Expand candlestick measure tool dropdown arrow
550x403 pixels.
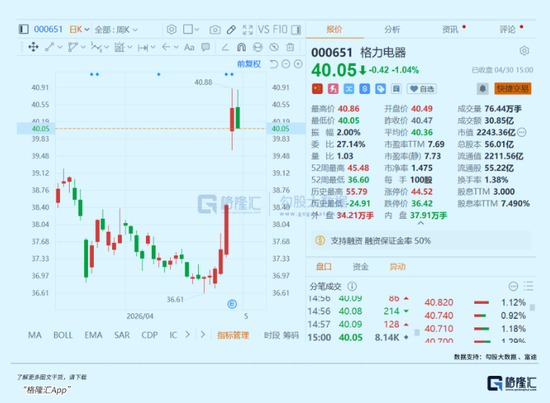tap(130, 47)
